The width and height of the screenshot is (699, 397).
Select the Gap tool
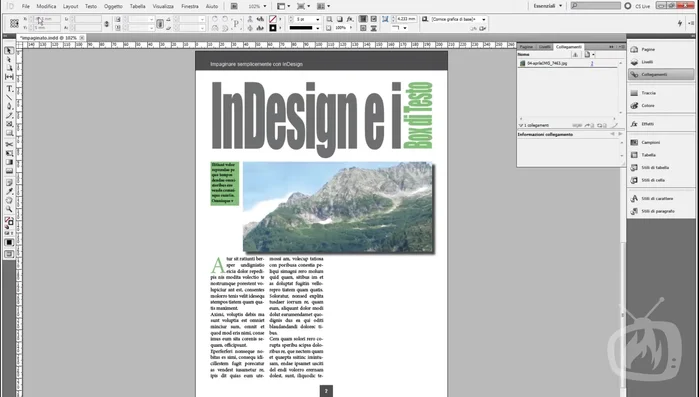(x=9, y=77)
